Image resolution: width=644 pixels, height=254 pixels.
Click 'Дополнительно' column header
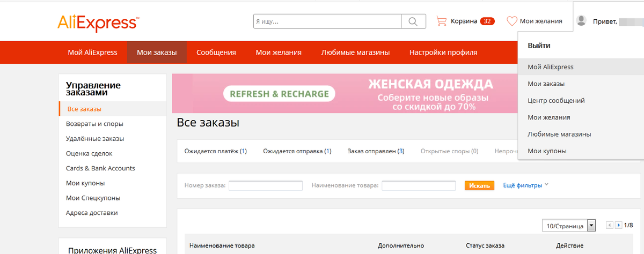coord(401,245)
